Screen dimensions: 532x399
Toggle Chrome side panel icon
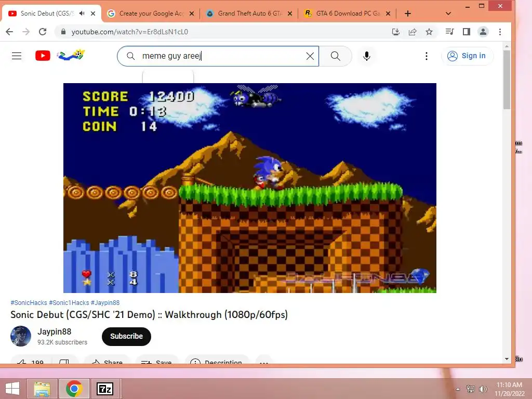467,32
